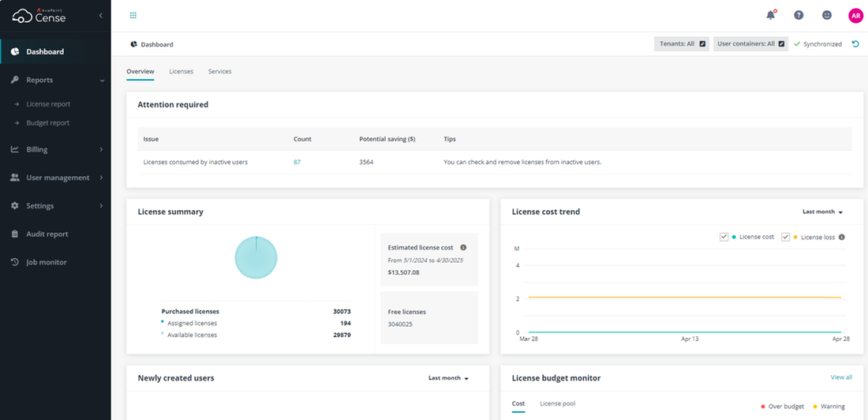Viewport: 868px width, 420px height.
Task: Collapse the sidebar with the chevron
Action: tap(100, 16)
